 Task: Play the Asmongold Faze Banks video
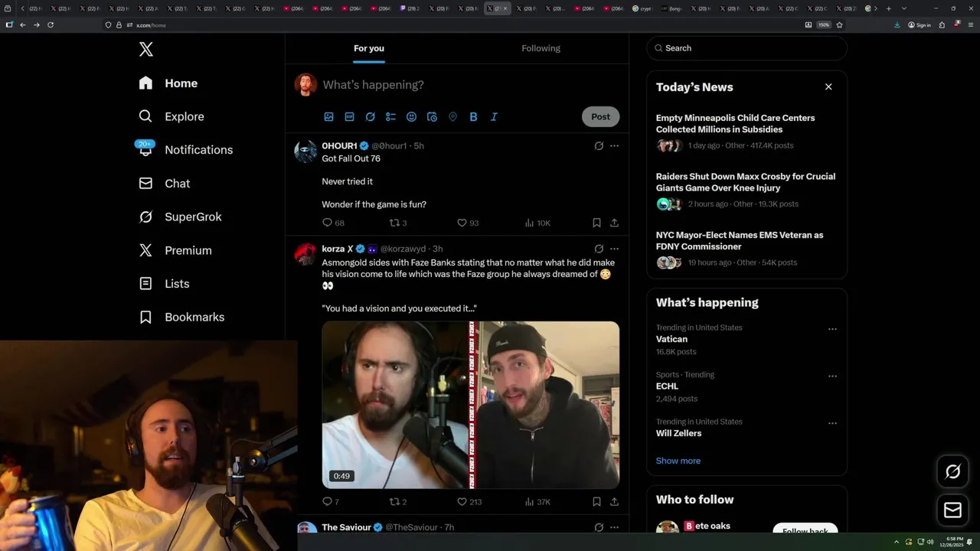point(471,405)
